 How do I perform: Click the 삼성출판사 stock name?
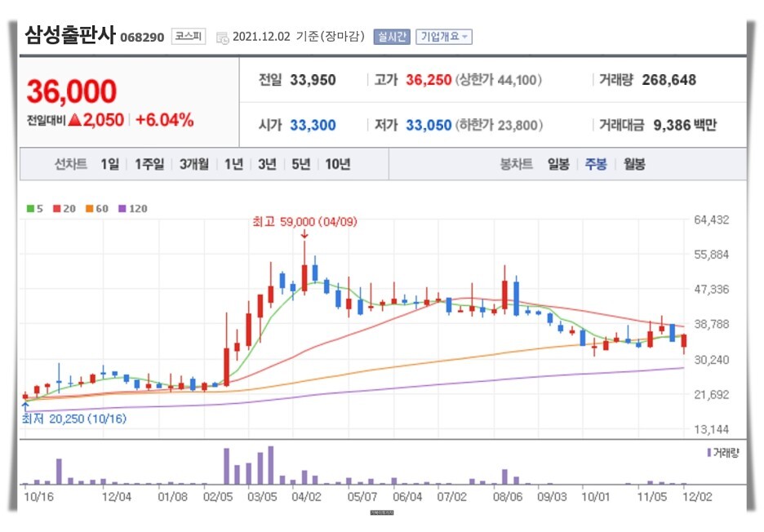tap(70, 35)
